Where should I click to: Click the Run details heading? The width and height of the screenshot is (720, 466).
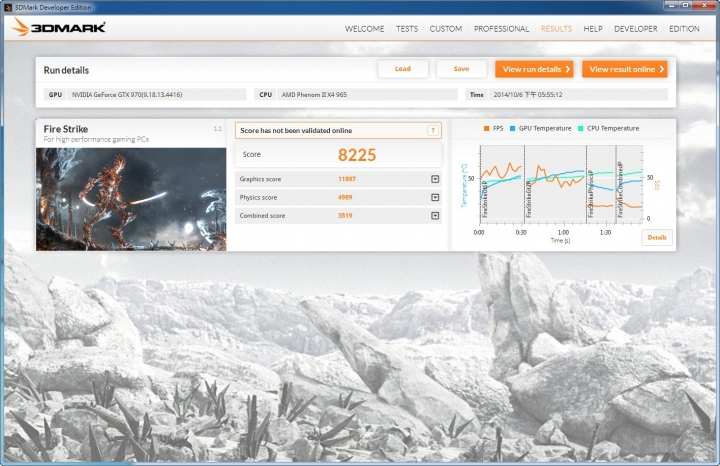(x=66, y=70)
